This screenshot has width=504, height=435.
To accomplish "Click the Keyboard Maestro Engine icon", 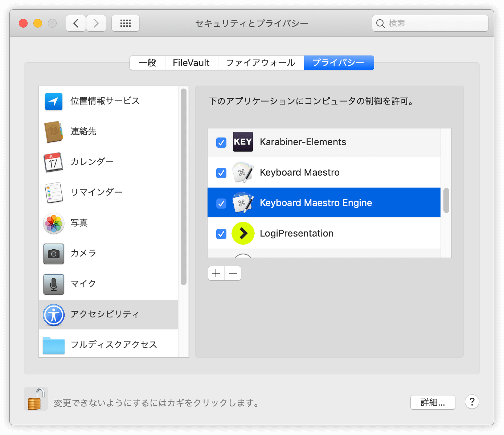I will 243,203.
